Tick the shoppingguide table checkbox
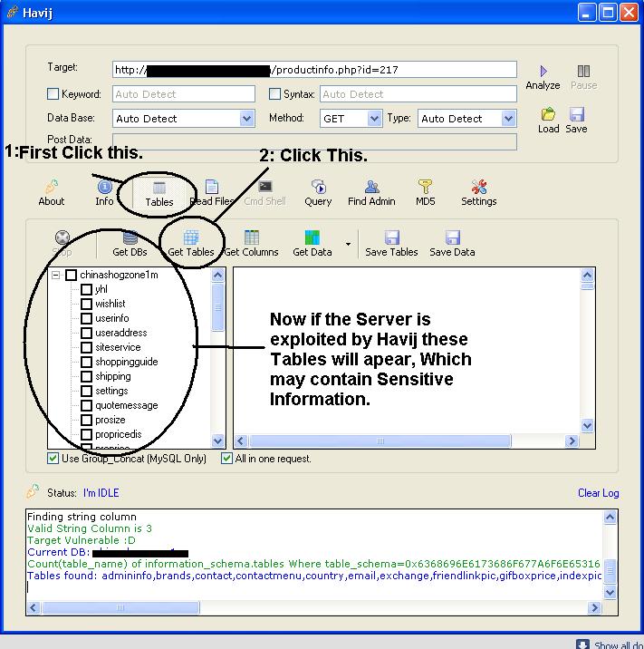This screenshot has width=644, height=649. click(86, 362)
